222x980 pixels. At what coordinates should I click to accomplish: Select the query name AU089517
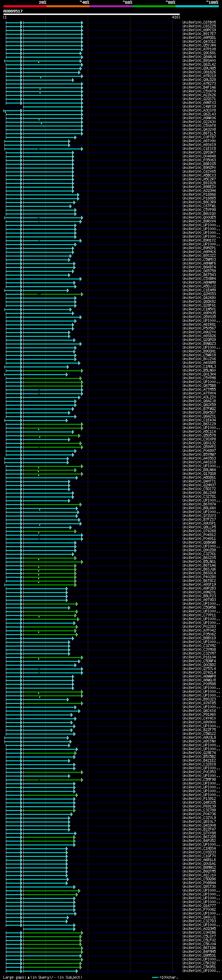click(13, 11)
